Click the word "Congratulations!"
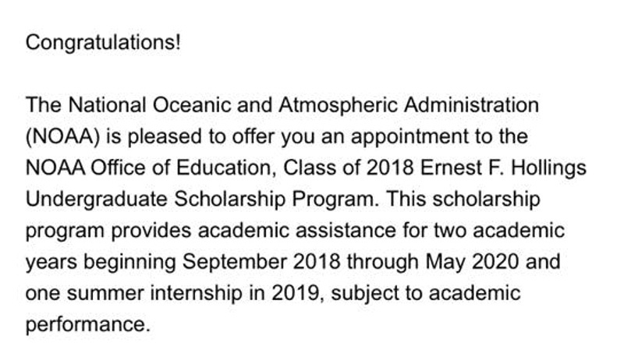This screenshot has width=617, height=364. [103, 42]
